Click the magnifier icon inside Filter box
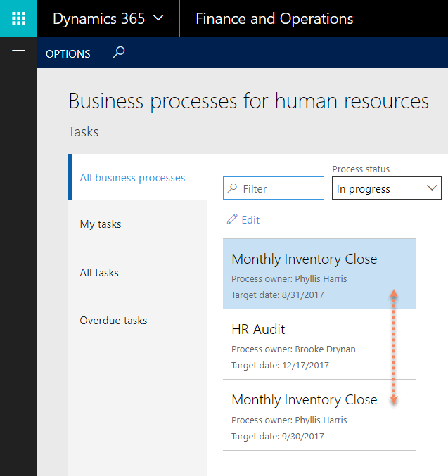The width and height of the screenshot is (448, 476). pyautogui.click(x=233, y=188)
